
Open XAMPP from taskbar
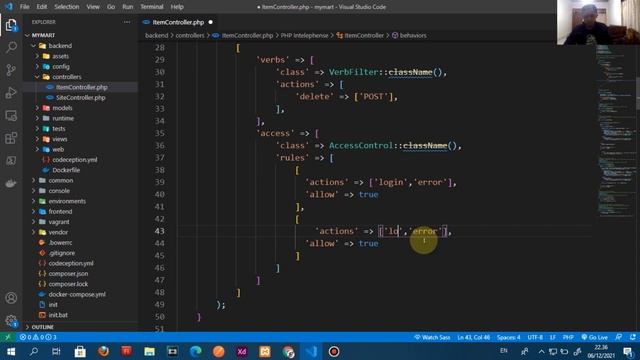(x=264, y=351)
